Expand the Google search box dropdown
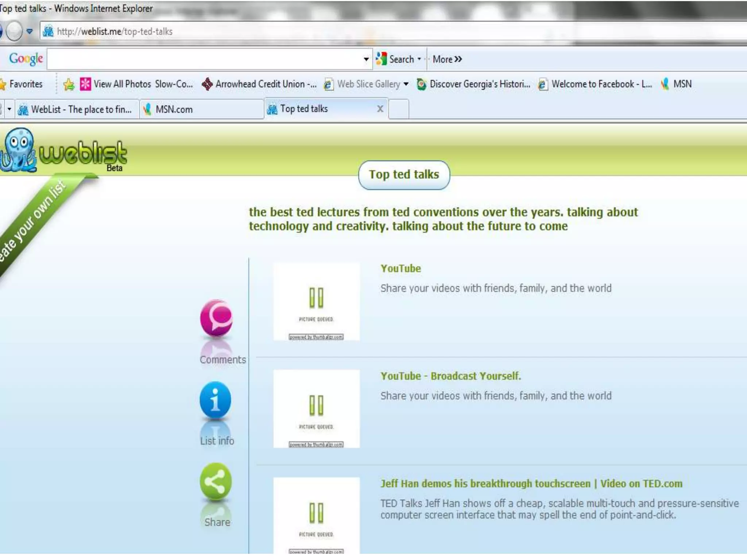This screenshot has height=560, width=747. [366, 59]
